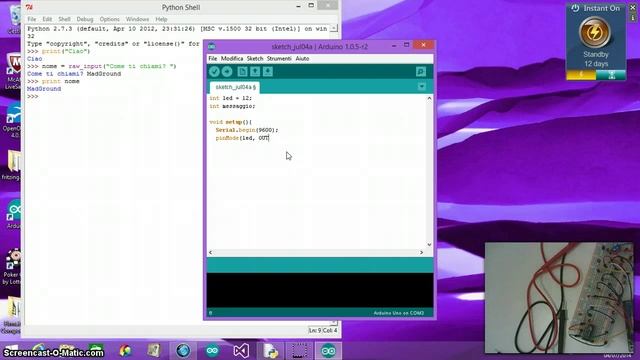Click the Arduino editor vertical scrollbar down arrow

coord(429,244)
